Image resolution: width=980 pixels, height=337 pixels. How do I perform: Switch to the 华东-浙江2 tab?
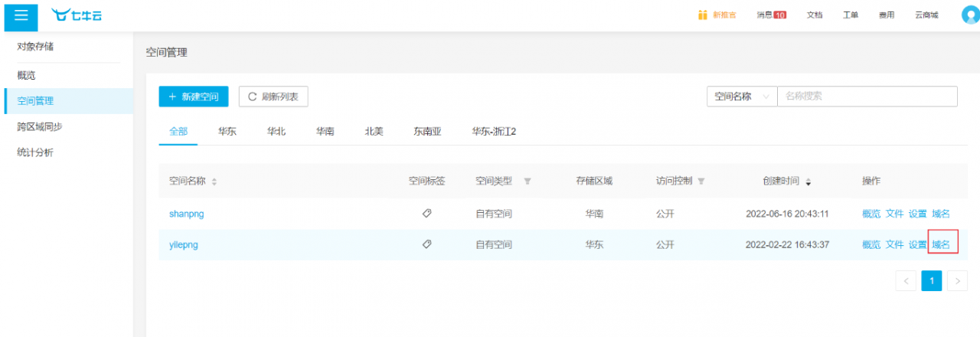pos(494,131)
